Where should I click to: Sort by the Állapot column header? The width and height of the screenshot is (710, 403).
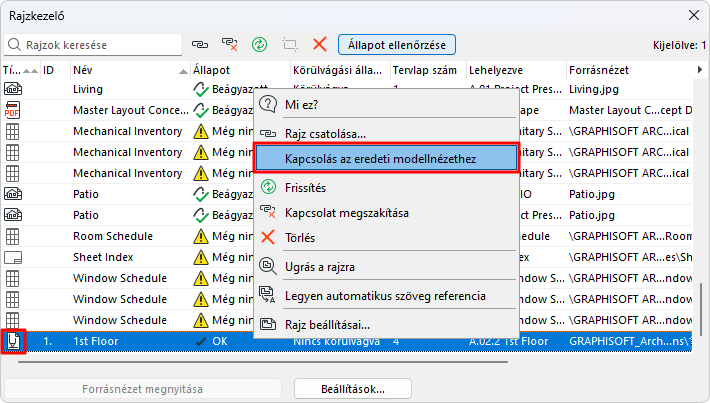coord(240,70)
